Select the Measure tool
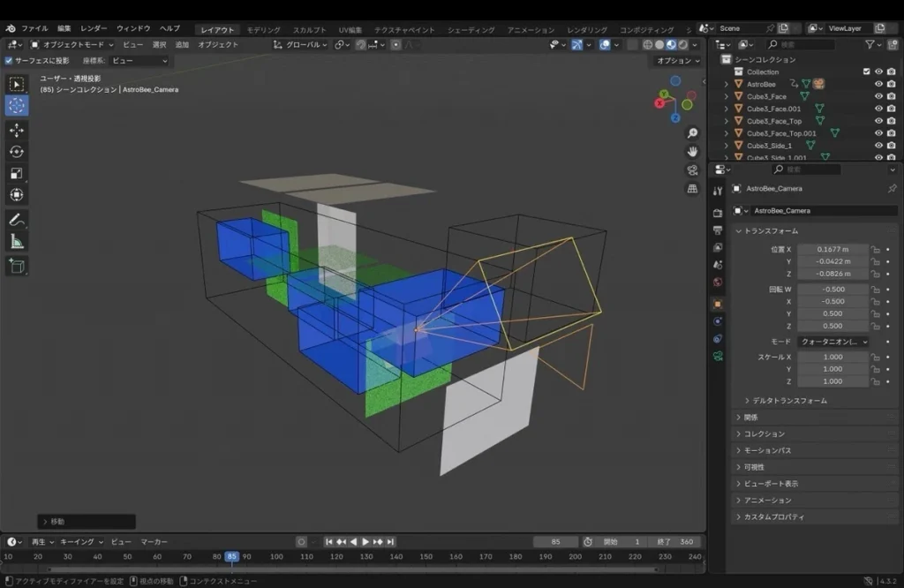Screen dimensions: 904x588 pos(17,241)
